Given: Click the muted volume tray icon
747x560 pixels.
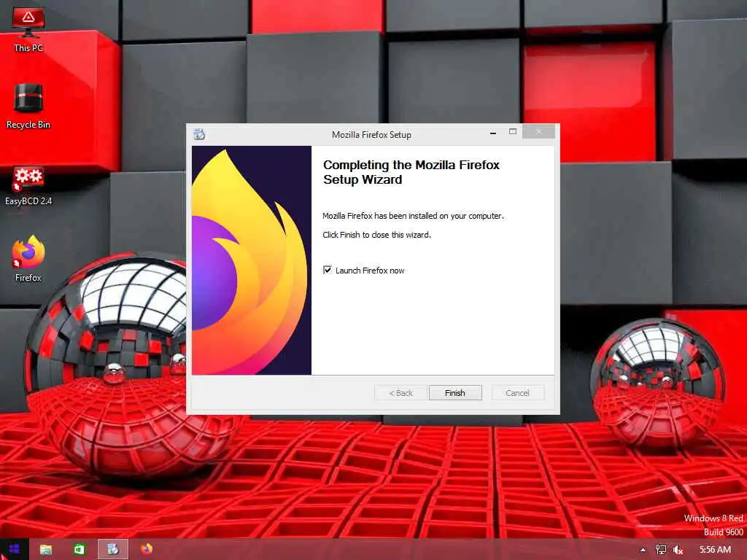Looking at the screenshot, I should click(678, 550).
